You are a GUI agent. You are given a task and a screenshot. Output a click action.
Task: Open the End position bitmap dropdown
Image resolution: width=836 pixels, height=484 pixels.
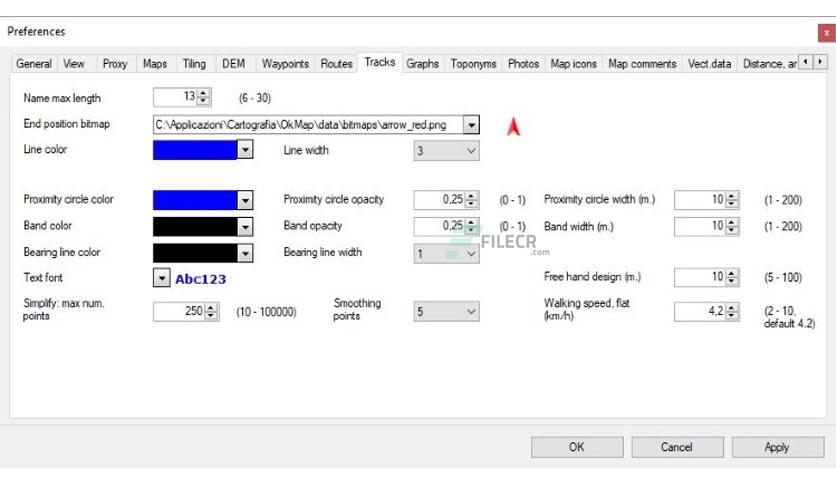pos(471,125)
